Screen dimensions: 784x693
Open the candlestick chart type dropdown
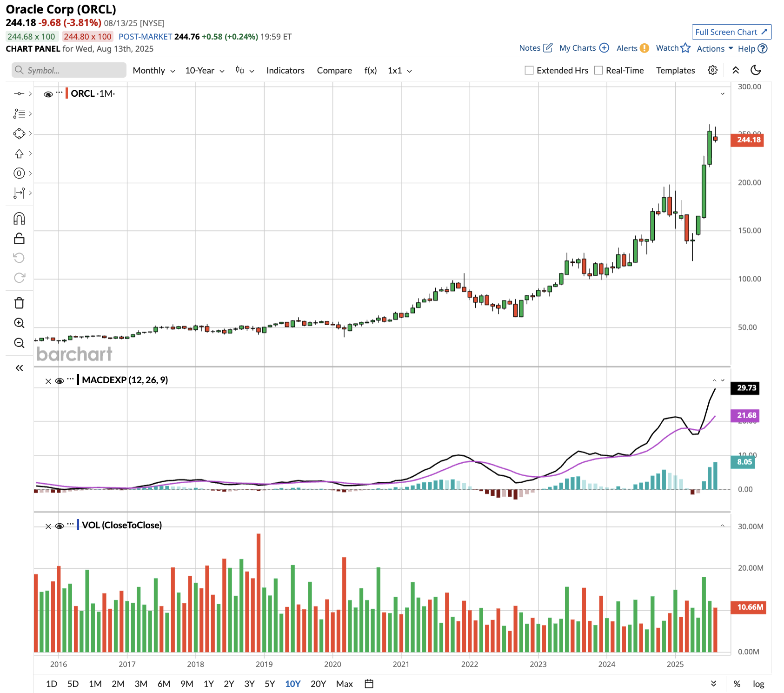(x=245, y=70)
